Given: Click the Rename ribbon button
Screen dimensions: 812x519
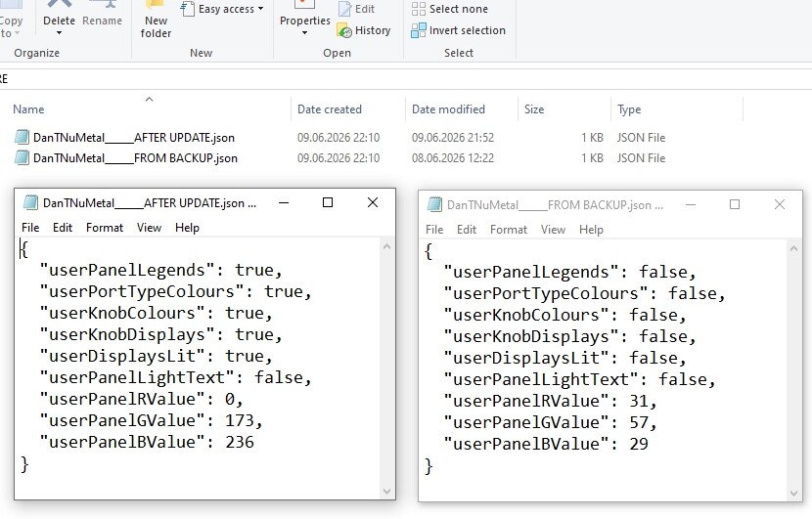Looking at the screenshot, I should click(102, 14).
